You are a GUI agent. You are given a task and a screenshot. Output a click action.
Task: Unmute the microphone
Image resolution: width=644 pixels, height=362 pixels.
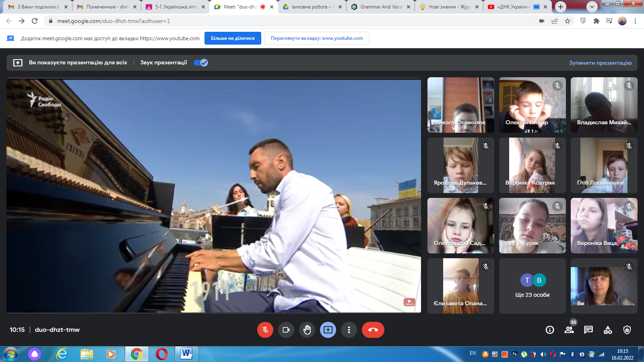click(x=265, y=330)
